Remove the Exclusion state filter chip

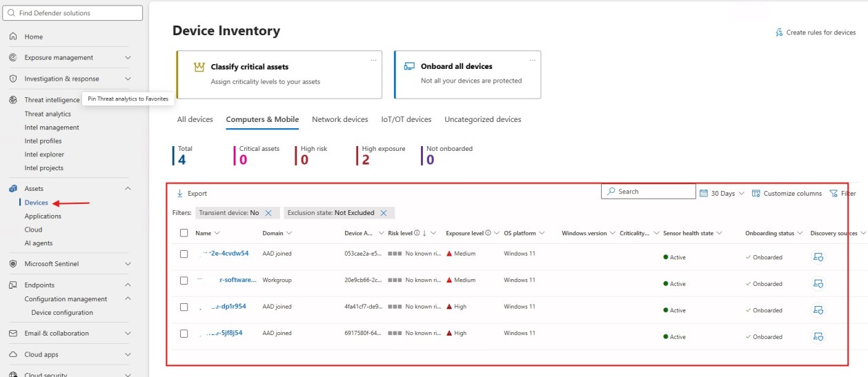384,213
